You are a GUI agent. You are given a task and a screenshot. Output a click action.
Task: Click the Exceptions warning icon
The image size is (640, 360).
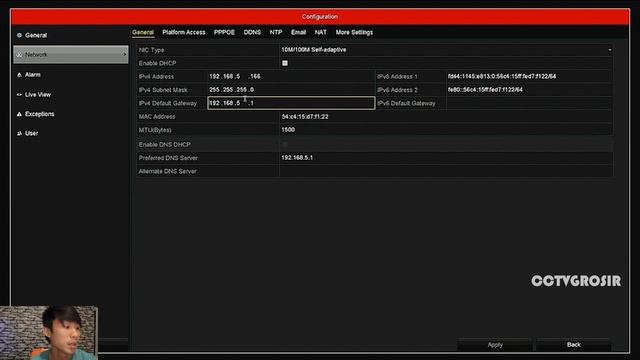tap(19, 114)
